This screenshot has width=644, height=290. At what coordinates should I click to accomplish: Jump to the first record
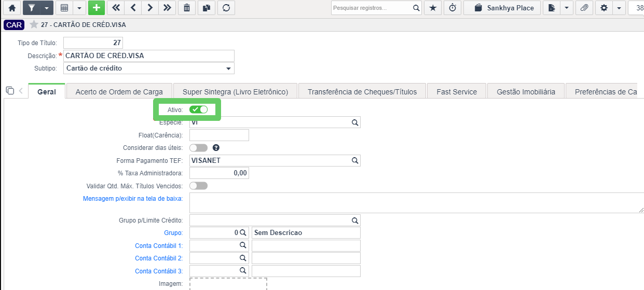tap(116, 8)
